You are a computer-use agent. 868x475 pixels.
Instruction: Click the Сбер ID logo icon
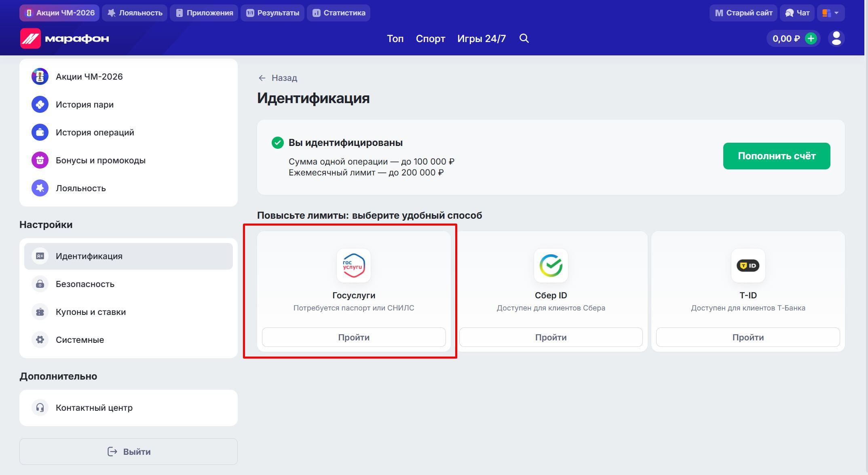coord(551,266)
